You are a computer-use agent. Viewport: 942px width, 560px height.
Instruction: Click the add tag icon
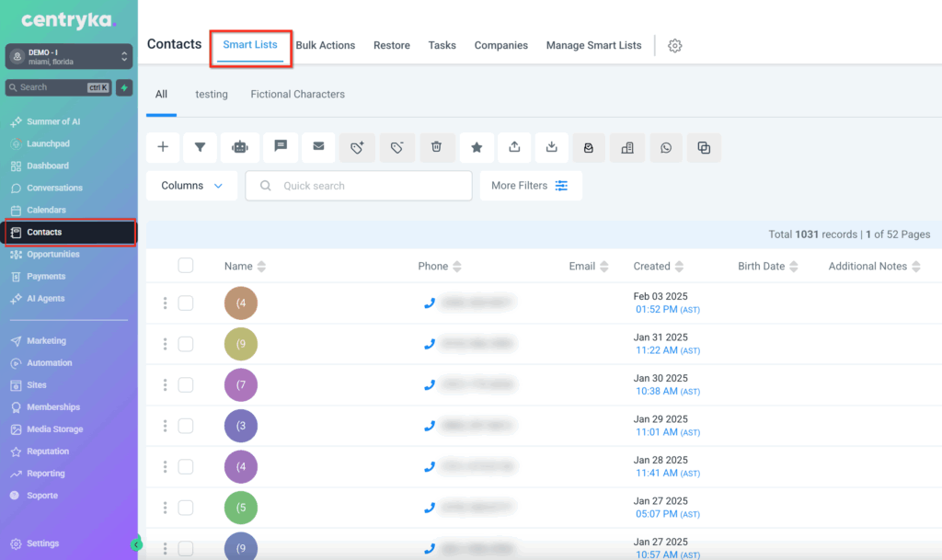tap(357, 147)
